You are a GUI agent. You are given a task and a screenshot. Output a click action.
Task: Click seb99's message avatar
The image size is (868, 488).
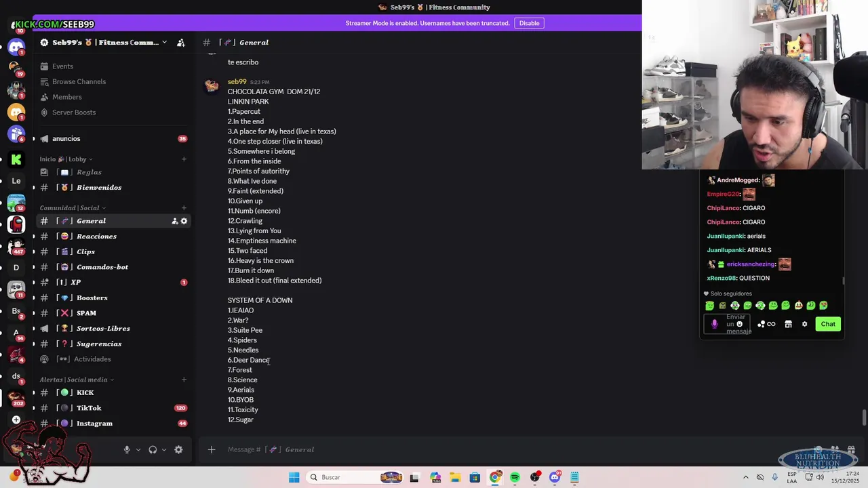point(212,86)
